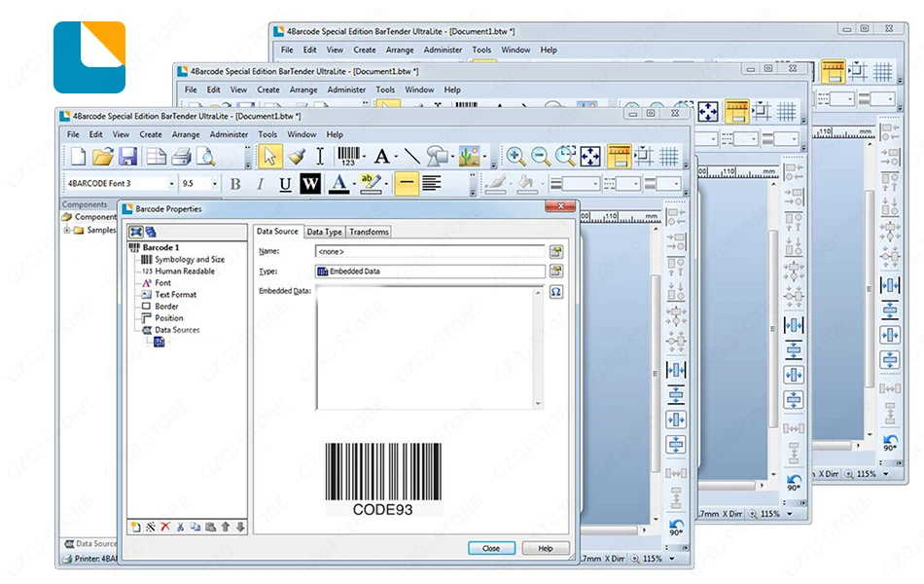Viewport: 924px width, 584px height.
Task: Click the red delete X icon
Action: pyautogui.click(x=165, y=527)
